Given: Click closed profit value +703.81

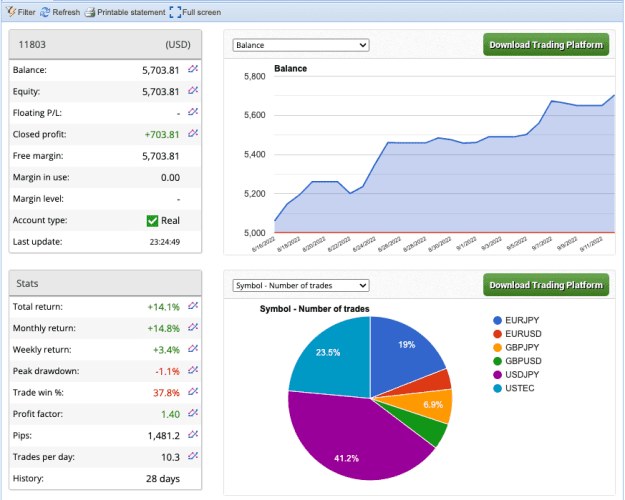Looking at the screenshot, I should [162, 134].
